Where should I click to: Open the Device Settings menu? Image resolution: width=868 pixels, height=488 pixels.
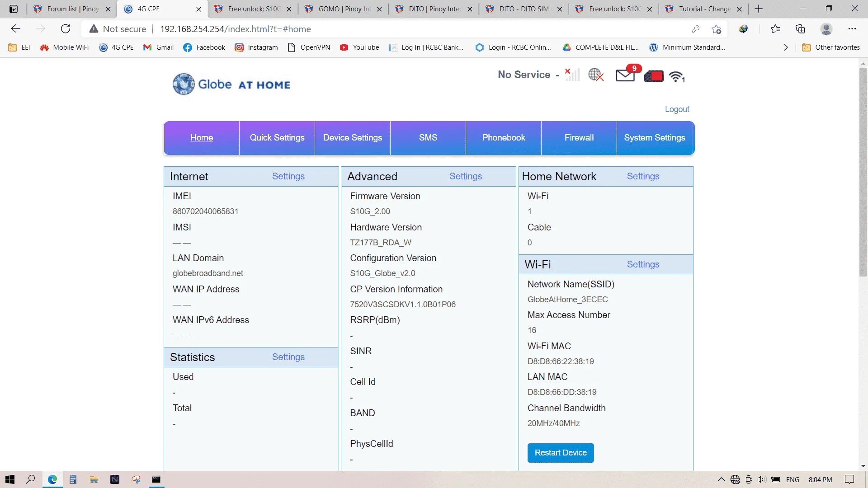pos(353,138)
